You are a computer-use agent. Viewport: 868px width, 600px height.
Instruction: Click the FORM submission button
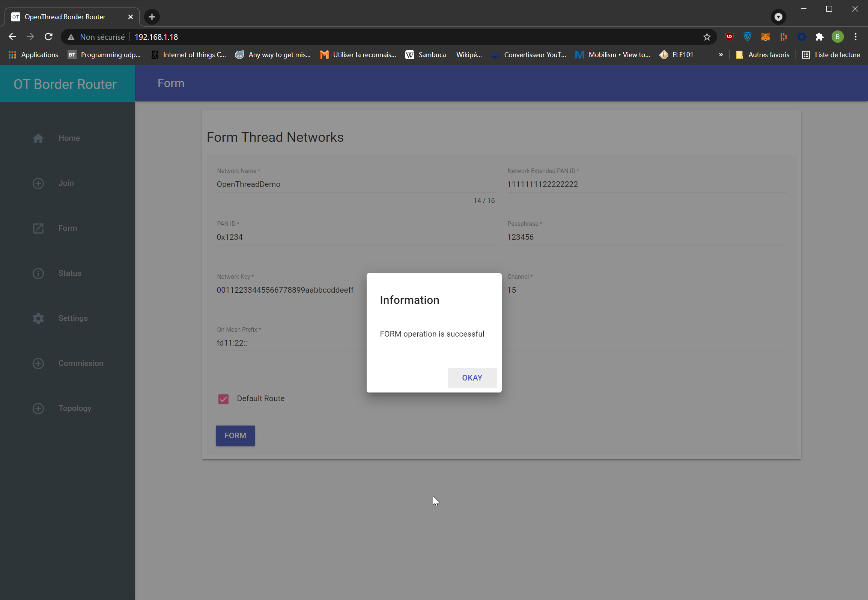[235, 436]
